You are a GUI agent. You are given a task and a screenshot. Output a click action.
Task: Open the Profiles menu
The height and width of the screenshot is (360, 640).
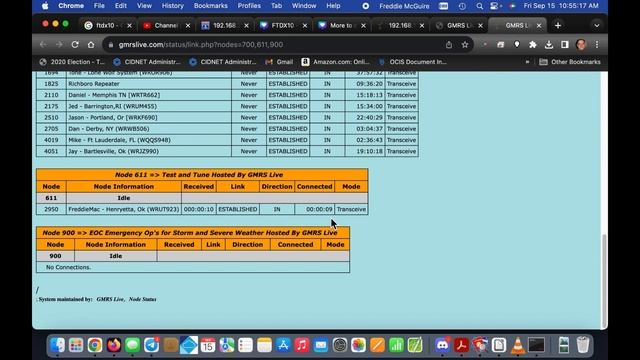tap(249, 6)
